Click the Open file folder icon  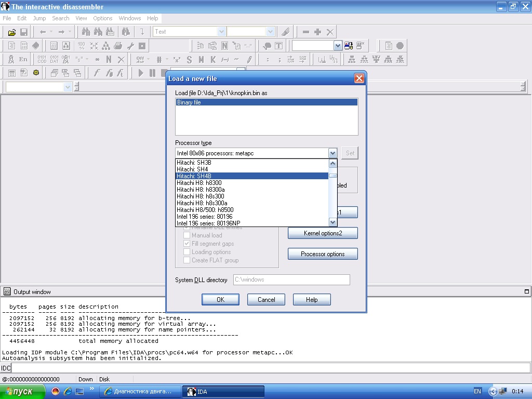[12, 32]
